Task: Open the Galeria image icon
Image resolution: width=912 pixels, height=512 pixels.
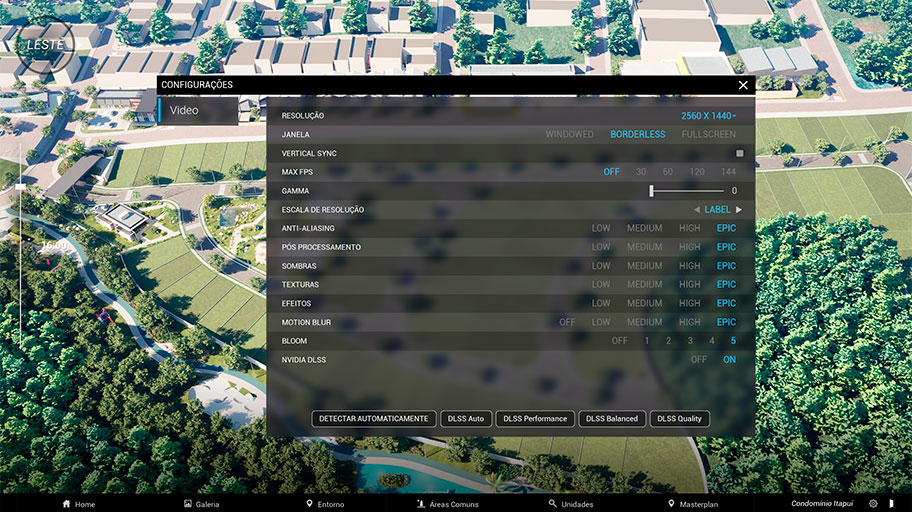Action: 188,504
